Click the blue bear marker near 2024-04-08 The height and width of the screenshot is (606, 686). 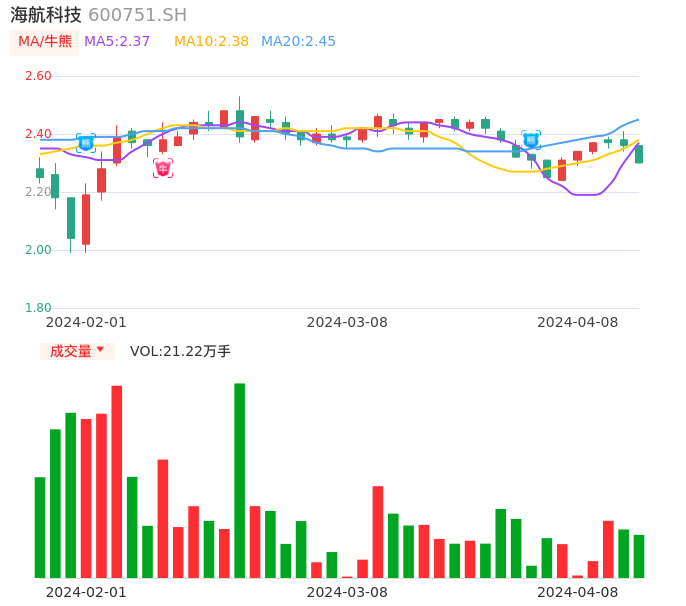click(x=531, y=140)
